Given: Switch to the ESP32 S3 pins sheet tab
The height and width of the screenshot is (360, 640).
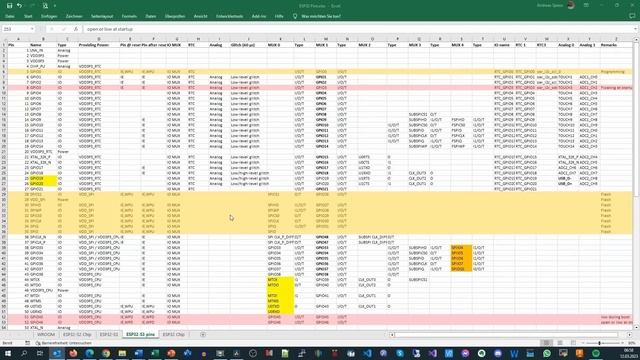Looking at the screenshot, I should [140, 334].
